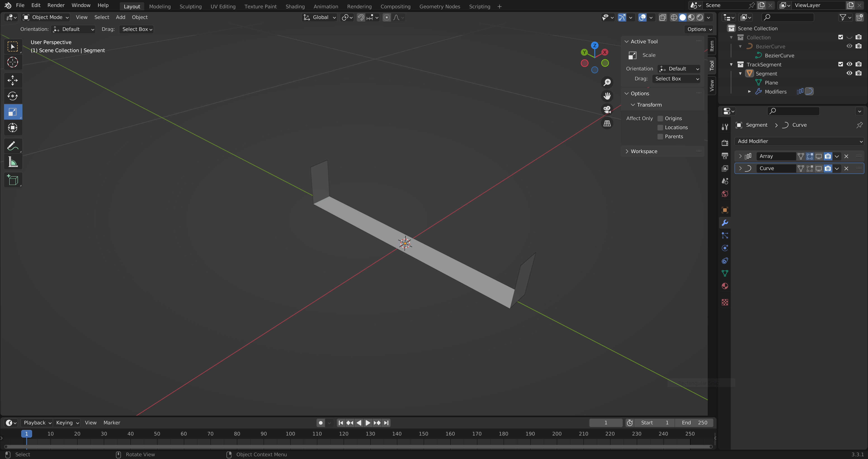This screenshot has width=868, height=459.
Task: Open the Render menu
Action: [x=56, y=5]
